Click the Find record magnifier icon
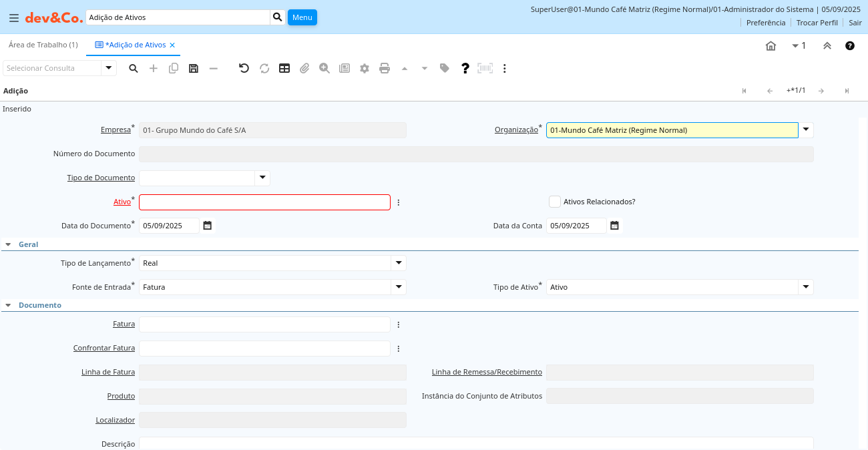The image size is (868, 450). coord(134,68)
